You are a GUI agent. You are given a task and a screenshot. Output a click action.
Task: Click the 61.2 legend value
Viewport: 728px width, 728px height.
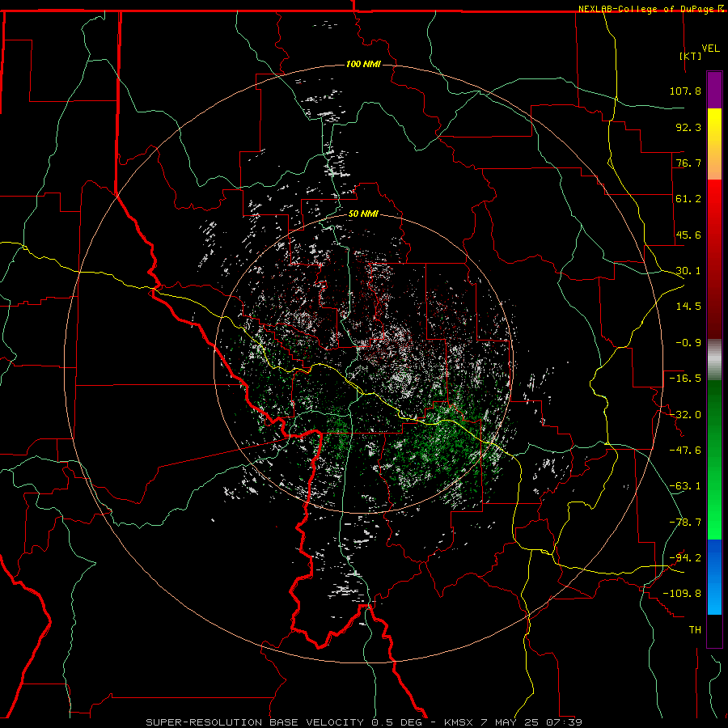click(688, 199)
